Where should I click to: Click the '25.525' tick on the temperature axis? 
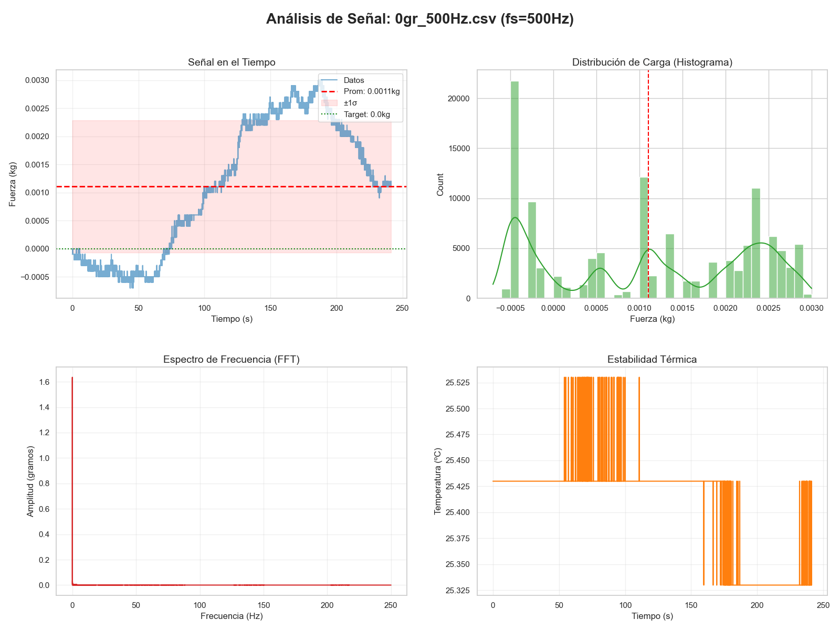pyautogui.click(x=458, y=382)
